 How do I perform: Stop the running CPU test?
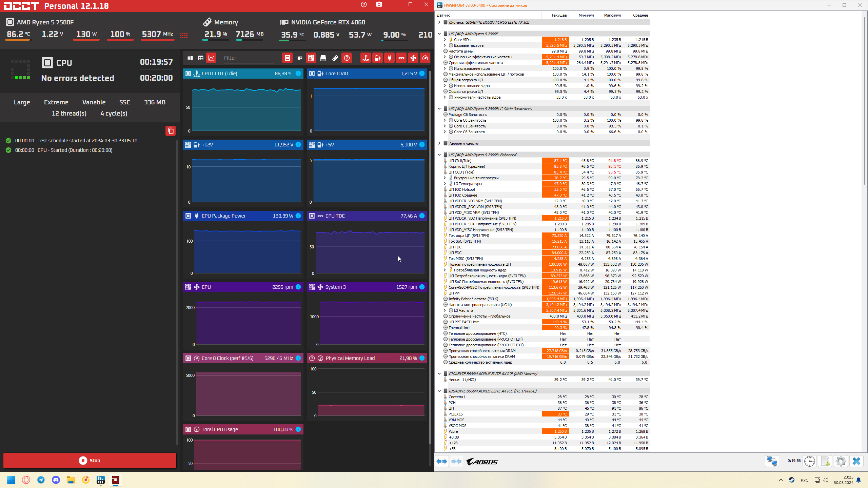[90, 461]
